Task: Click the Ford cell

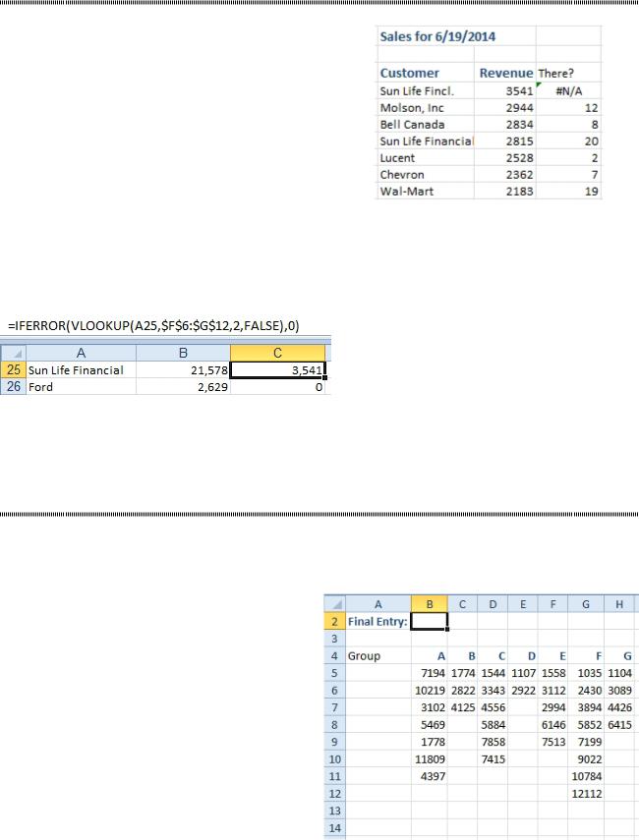Action: click(81, 386)
